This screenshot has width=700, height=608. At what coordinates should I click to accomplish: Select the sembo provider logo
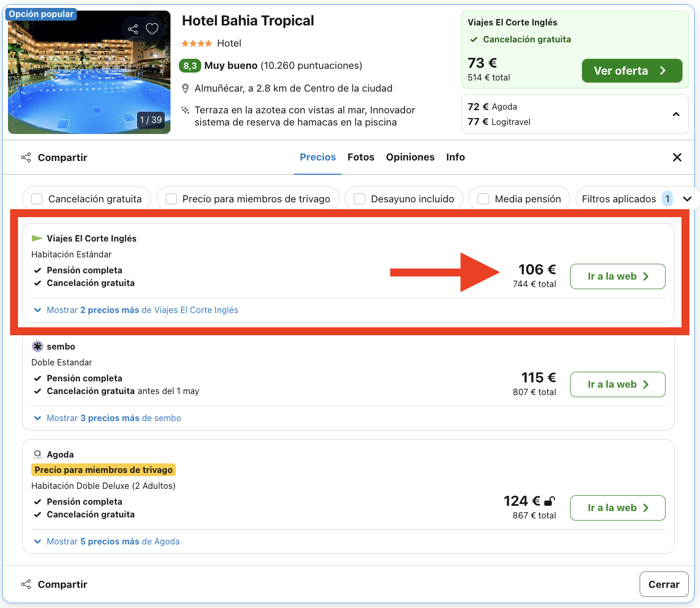(x=37, y=346)
